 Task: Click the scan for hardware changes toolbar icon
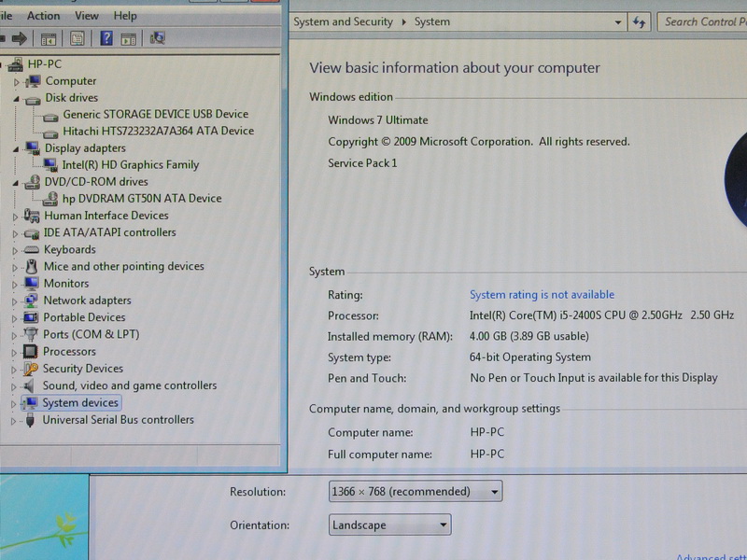click(157, 38)
